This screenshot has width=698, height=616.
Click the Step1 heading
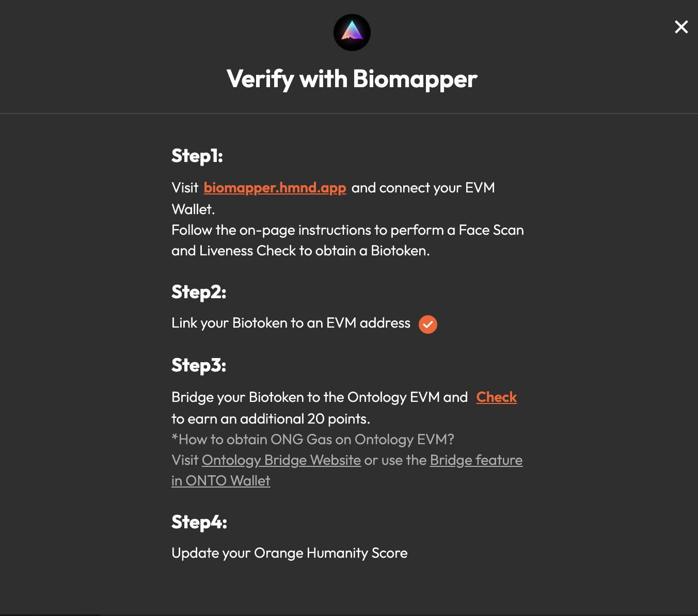[197, 156]
